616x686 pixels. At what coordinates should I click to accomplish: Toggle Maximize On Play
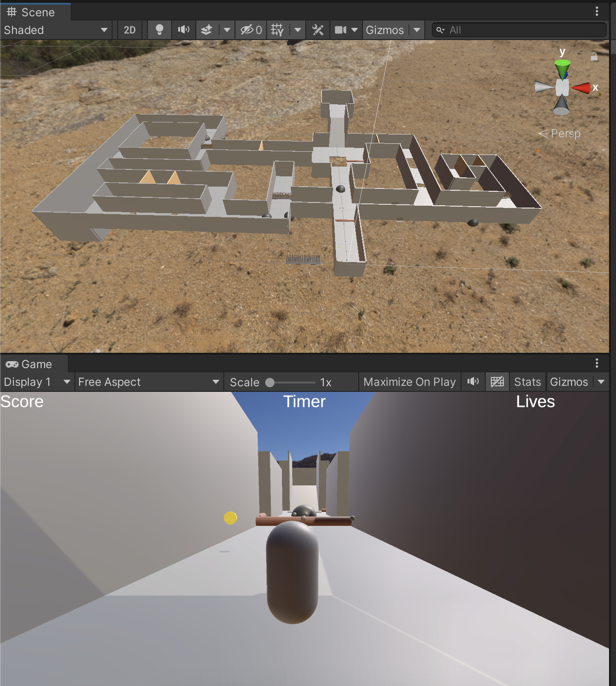(409, 382)
